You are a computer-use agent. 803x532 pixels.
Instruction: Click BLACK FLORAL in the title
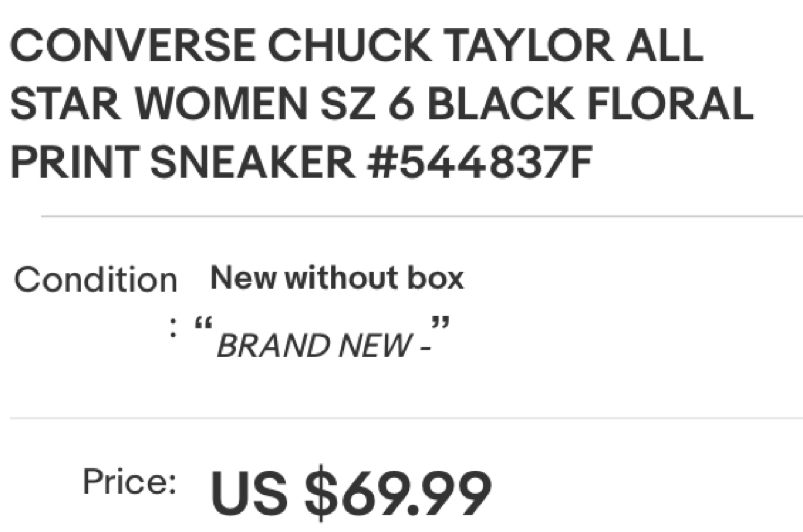590,104
